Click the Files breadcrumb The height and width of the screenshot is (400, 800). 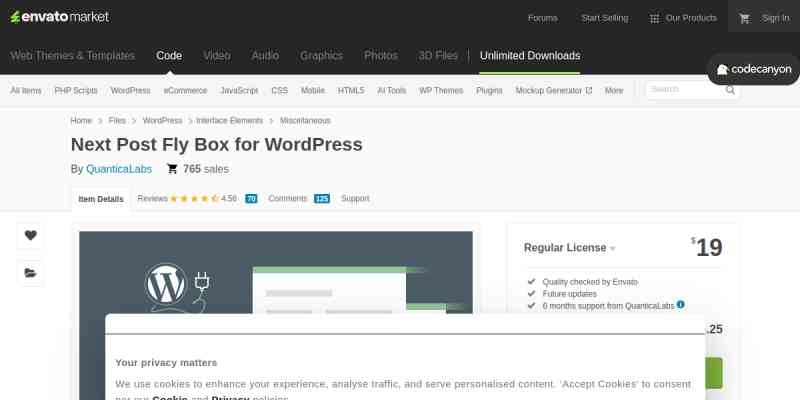pos(117,120)
